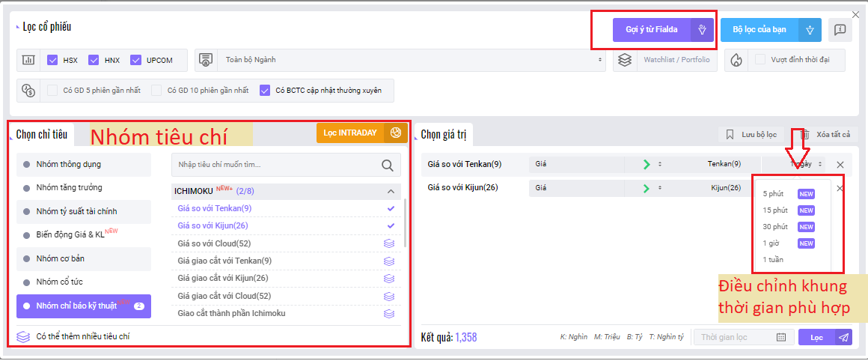Open Nhóm chỉ báo kỹ thuật group
This screenshot has height=361, width=868.
pos(83,306)
